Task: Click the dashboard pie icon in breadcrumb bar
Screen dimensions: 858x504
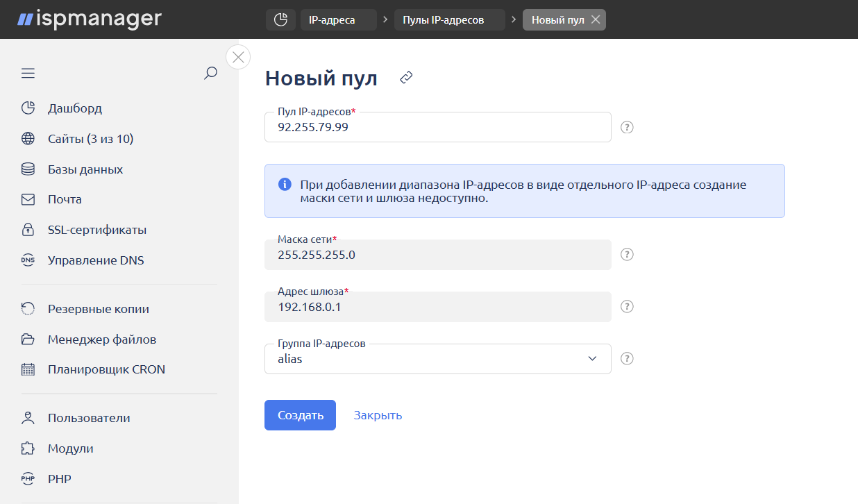Action: pos(280,20)
